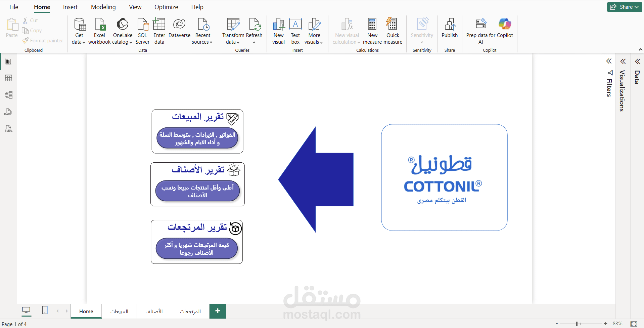Open the Modeling ribbon tab
The image size is (644, 328).
tap(103, 7)
